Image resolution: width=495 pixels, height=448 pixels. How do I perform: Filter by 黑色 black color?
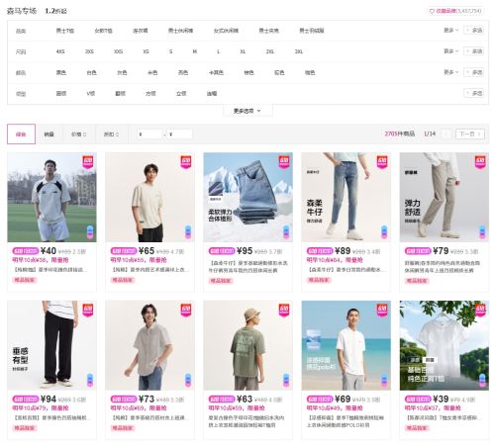tap(61, 72)
